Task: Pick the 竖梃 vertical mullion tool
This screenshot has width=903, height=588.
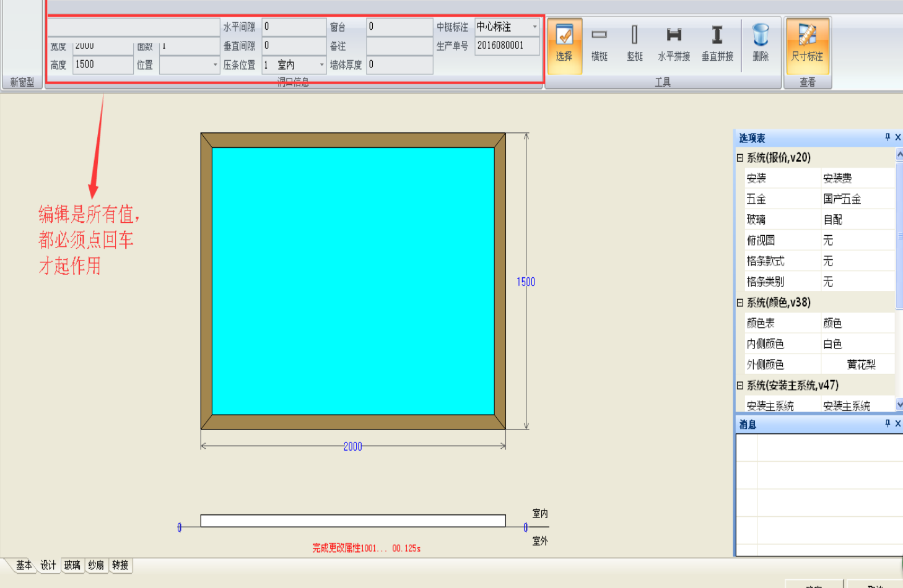Action: pos(634,44)
